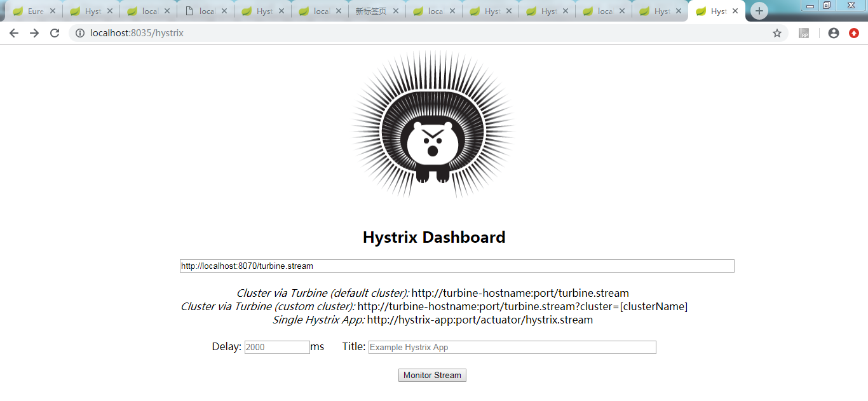Open the user profile icon
868x401 pixels.
[x=834, y=33]
